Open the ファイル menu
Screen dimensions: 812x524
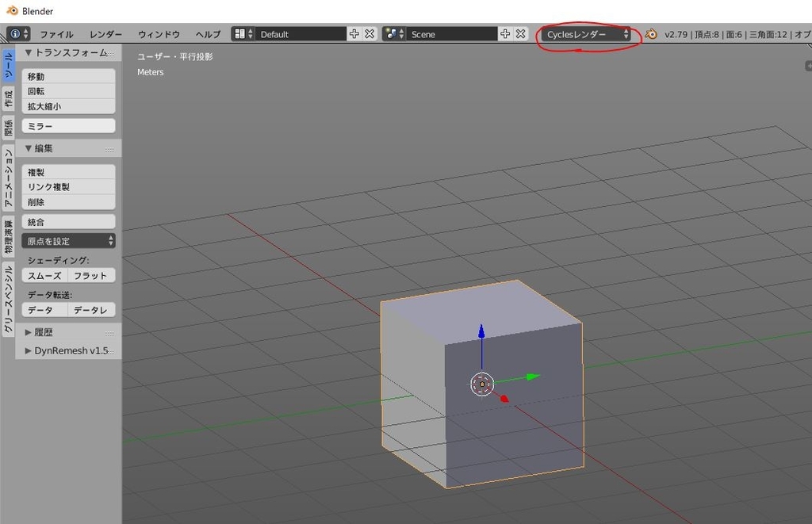pyautogui.click(x=56, y=34)
